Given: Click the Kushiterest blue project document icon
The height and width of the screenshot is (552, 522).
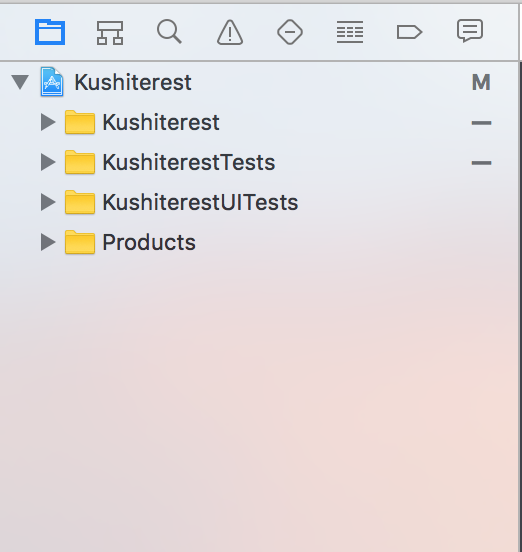Looking at the screenshot, I should 52,82.
